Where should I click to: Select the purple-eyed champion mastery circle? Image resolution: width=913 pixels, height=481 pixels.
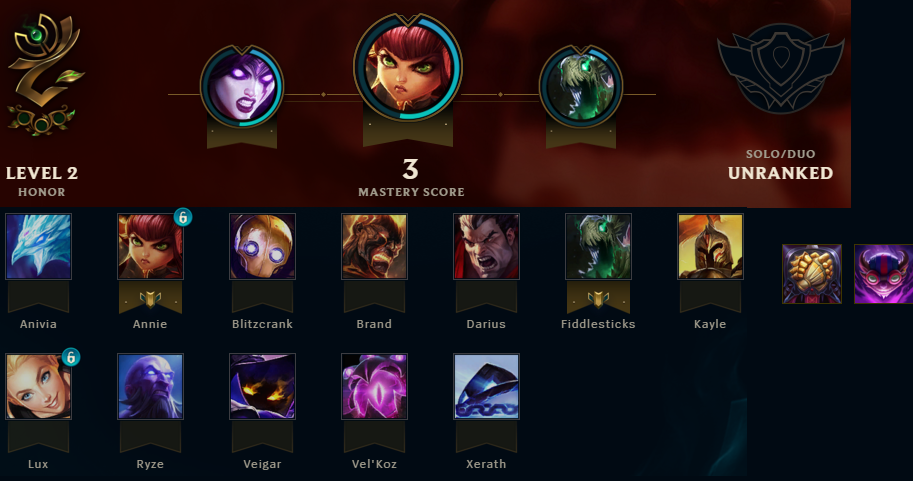[x=242, y=87]
